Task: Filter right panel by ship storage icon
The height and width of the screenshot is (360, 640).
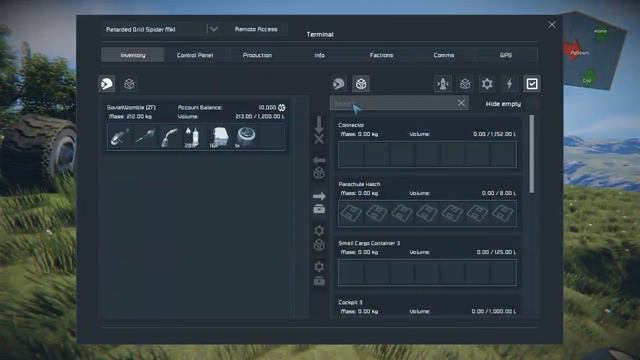Action: 443,84
